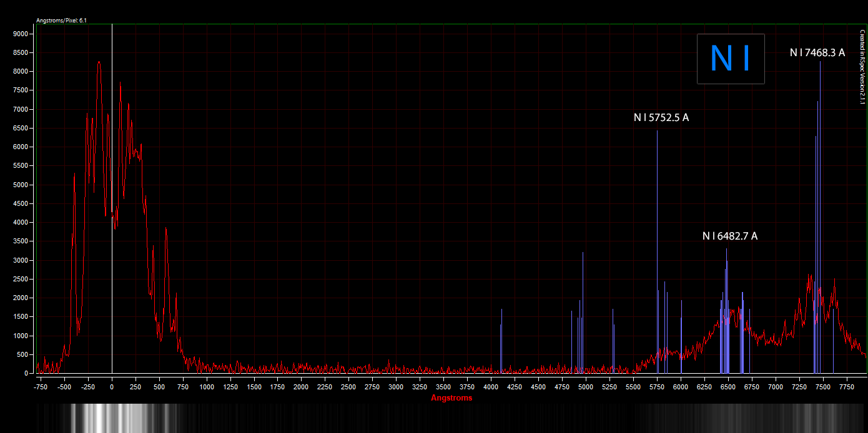Click the faint first-order region of the spectrum strip
The width and height of the screenshot is (868, 433).
(x=749, y=418)
